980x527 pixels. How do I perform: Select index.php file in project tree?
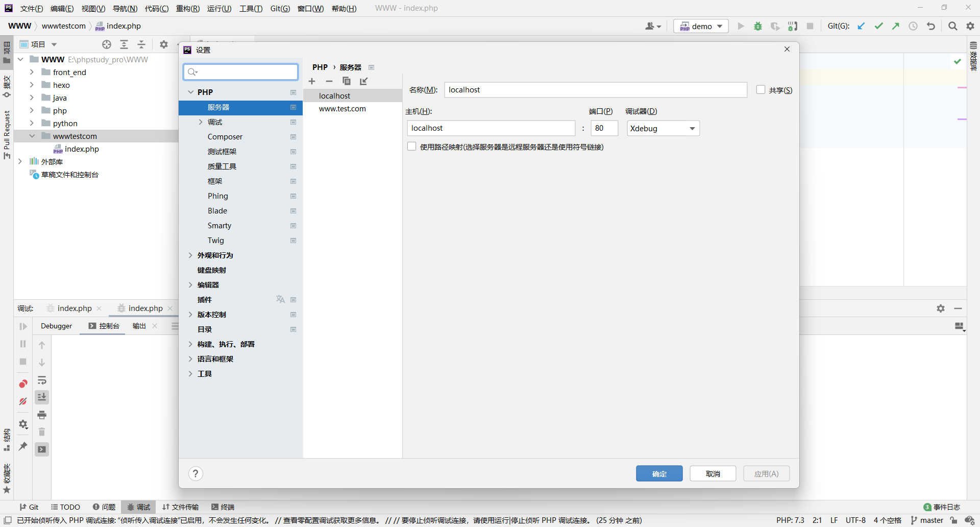(x=82, y=149)
